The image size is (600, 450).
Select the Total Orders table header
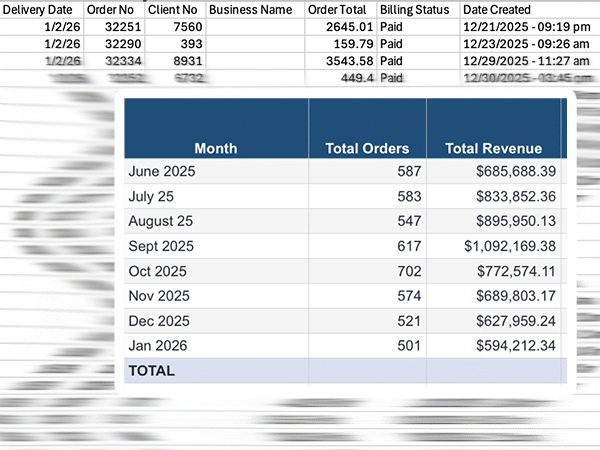click(x=367, y=148)
